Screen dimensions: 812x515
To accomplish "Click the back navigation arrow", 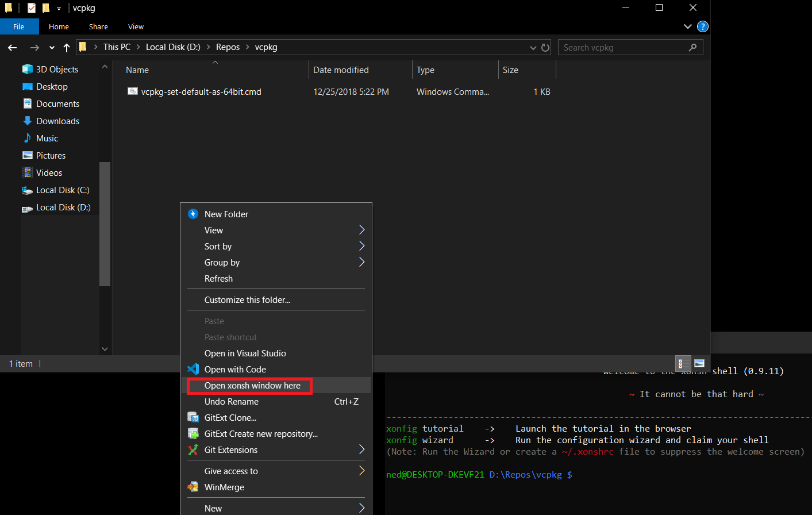I will coord(12,47).
